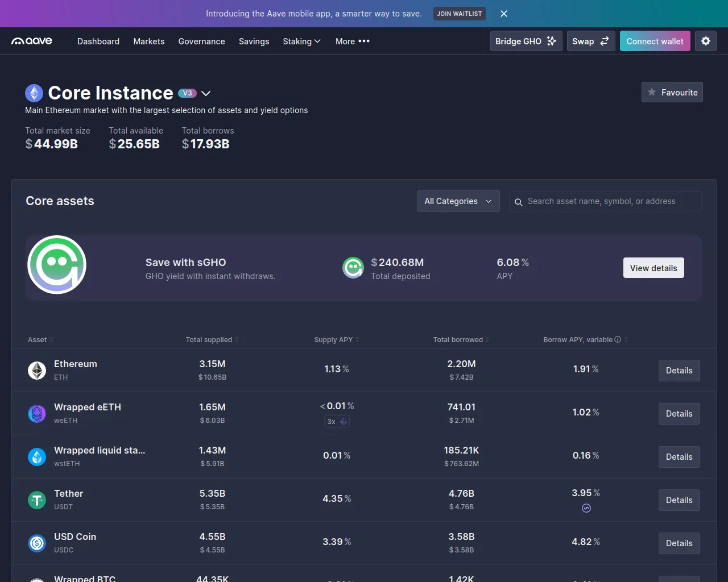
Task: Open the settings gear menu
Action: 706,41
